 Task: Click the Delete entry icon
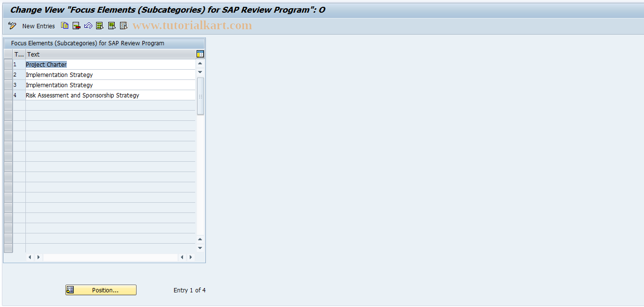point(77,26)
